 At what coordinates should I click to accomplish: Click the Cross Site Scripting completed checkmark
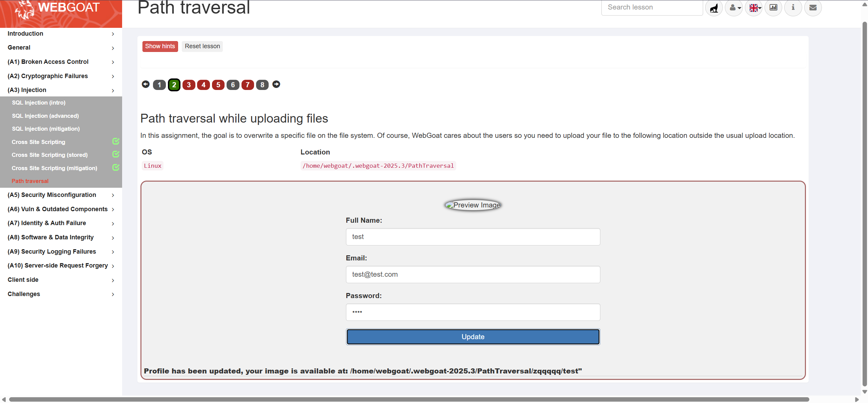click(x=116, y=141)
